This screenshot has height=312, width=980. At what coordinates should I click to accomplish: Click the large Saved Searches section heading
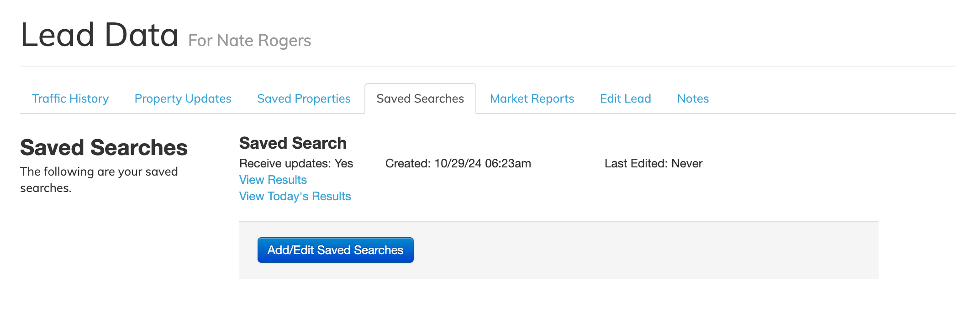104,148
